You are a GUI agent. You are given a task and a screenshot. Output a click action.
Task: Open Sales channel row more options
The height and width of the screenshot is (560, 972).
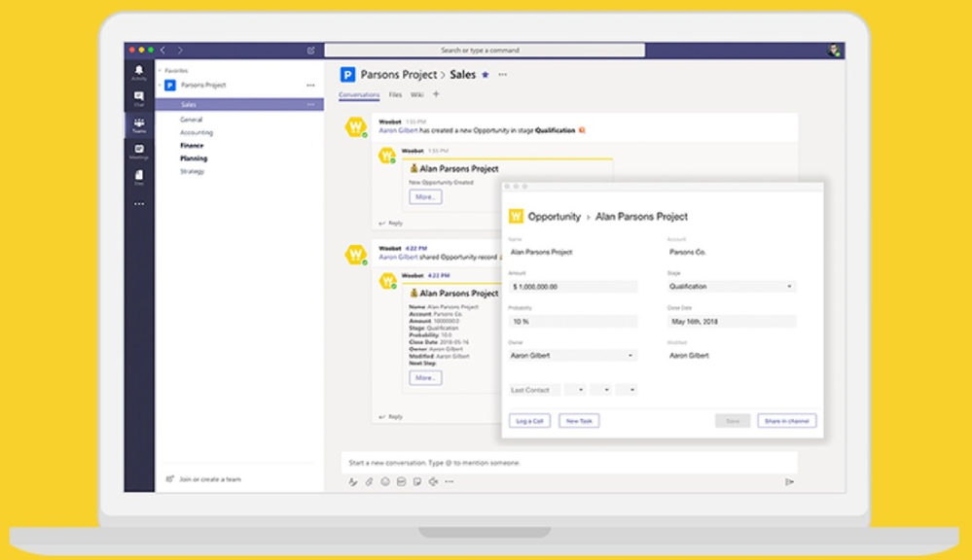pyautogui.click(x=310, y=105)
